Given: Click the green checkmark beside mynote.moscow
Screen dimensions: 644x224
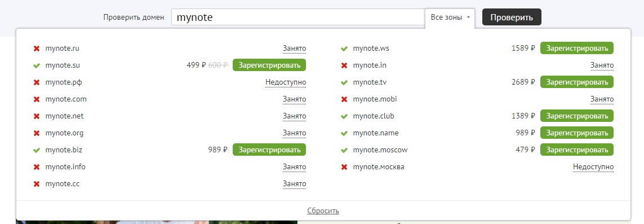Looking at the screenshot, I should coord(344,150).
